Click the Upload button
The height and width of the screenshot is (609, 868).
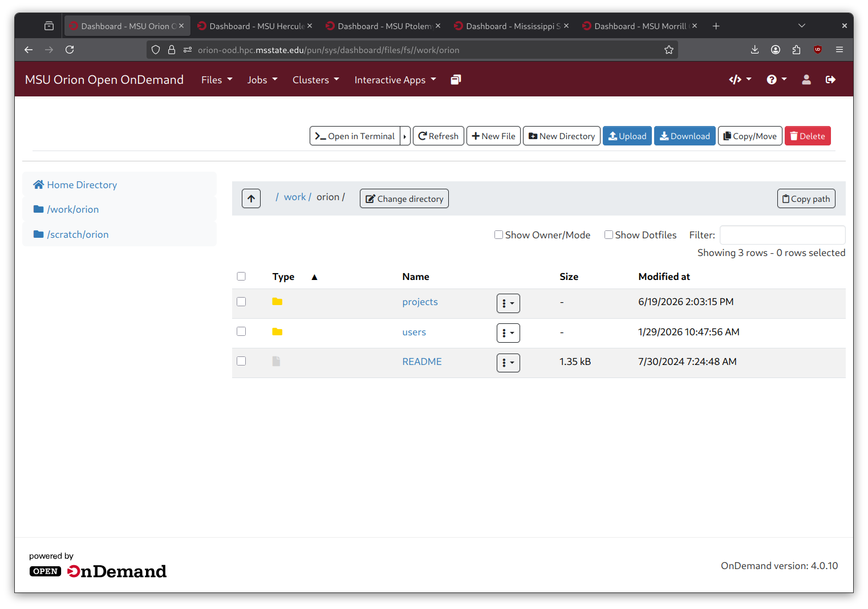point(627,136)
